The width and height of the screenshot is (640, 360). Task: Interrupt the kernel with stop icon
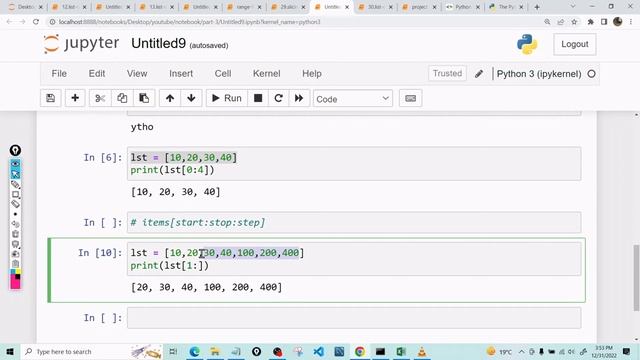[x=258, y=98]
